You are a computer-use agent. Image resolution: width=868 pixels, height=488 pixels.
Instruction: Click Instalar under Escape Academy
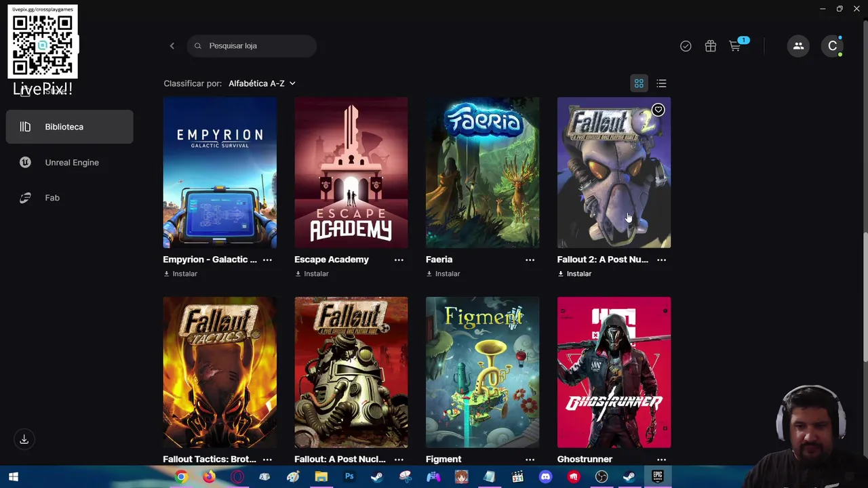click(x=312, y=274)
